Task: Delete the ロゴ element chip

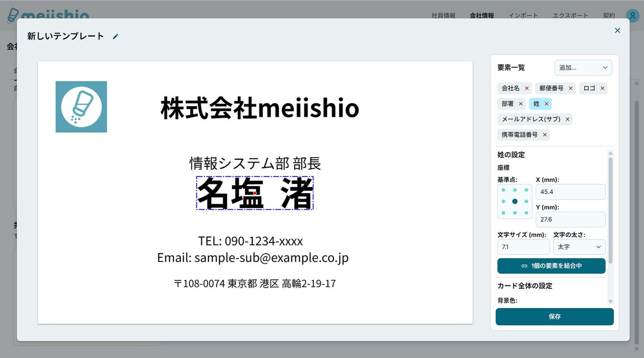Action: [x=602, y=89]
